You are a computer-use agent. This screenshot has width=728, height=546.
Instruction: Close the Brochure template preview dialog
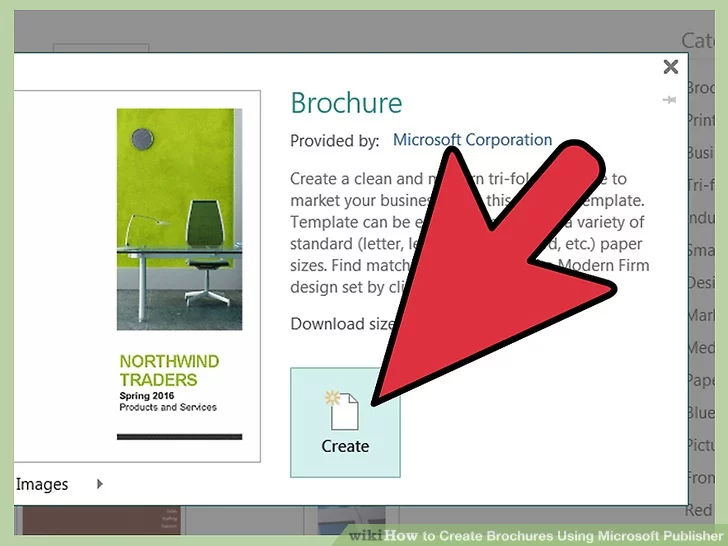670,67
